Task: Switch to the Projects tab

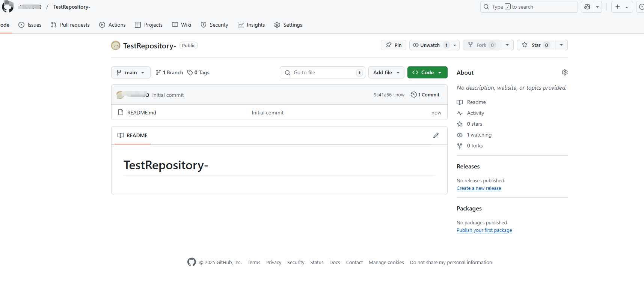Action: click(149, 25)
